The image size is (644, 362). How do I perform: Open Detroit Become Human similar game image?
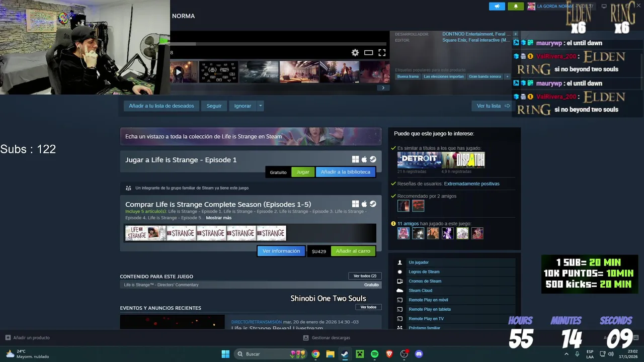(419, 160)
